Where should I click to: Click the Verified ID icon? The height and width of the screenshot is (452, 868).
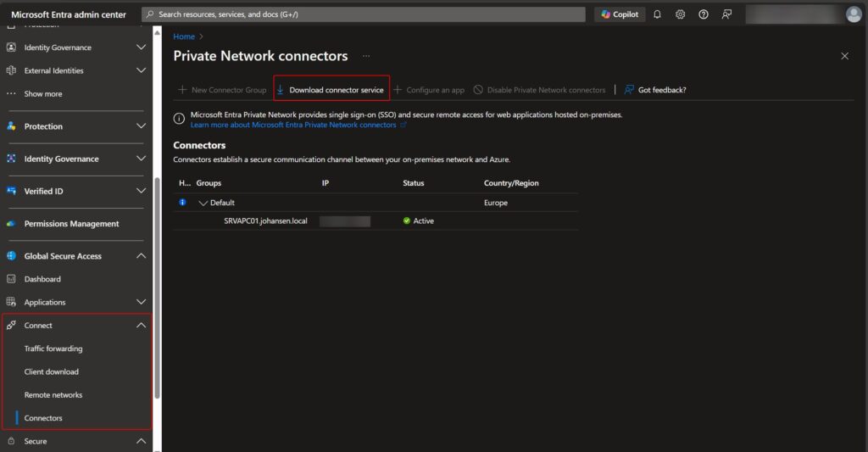[x=11, y=191]
